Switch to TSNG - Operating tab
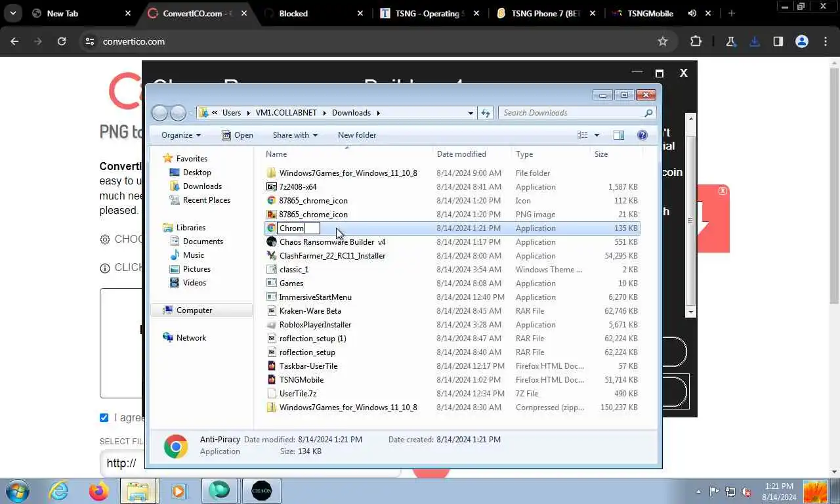This screenshot has height=504, width=840. click(x=429, y=13)
